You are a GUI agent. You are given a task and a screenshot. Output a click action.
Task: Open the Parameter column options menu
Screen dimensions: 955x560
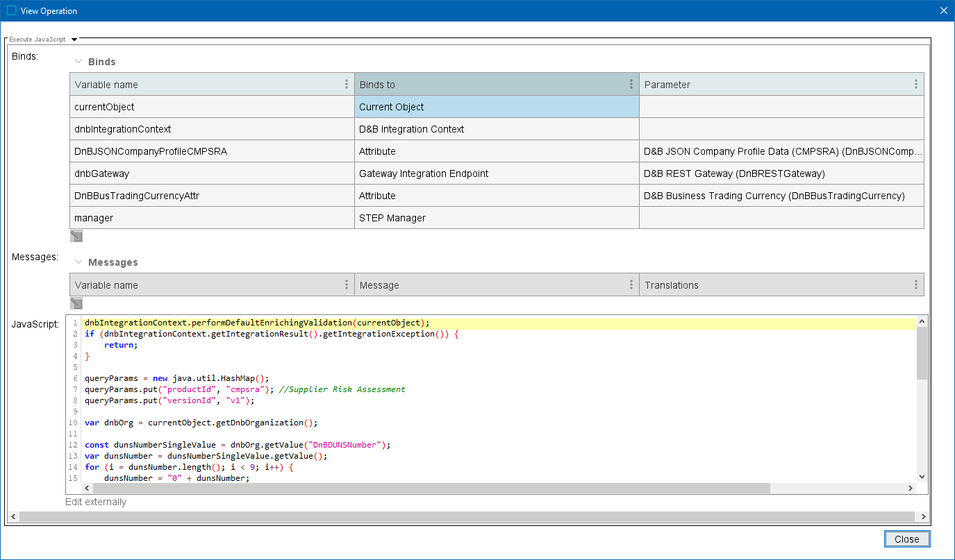coord(915,84)
